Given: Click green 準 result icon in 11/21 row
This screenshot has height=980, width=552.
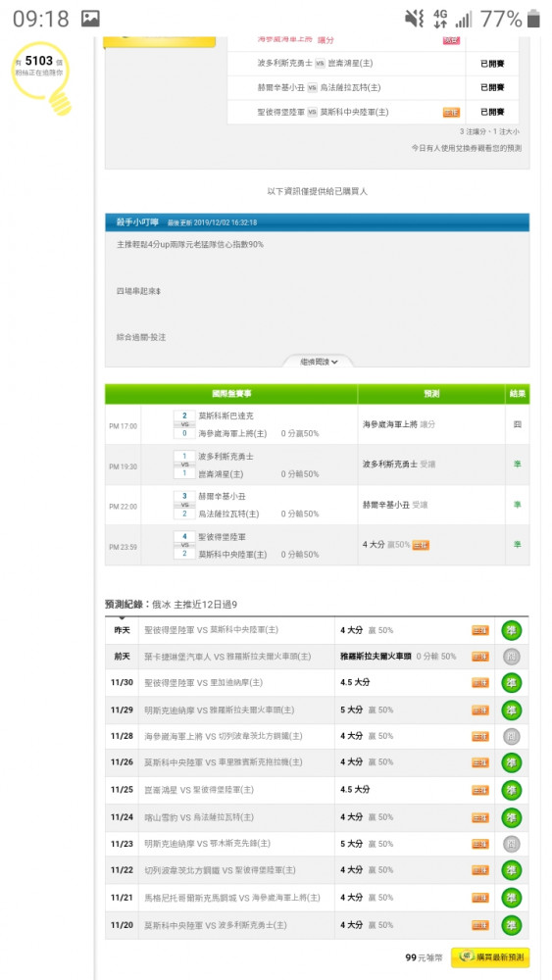Looking at the screenshot, I should pos(512,898).
